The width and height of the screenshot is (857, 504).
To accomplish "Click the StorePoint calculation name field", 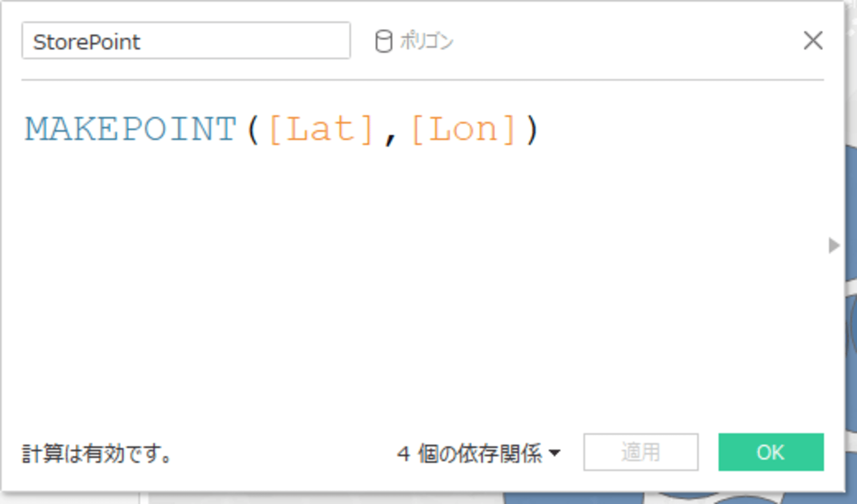I will tap(186, 41).
